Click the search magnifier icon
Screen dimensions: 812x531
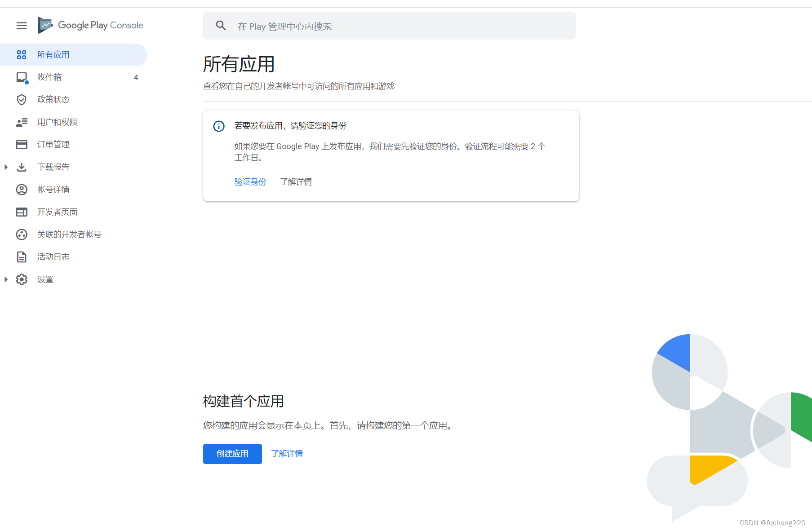tap(221, 26)
